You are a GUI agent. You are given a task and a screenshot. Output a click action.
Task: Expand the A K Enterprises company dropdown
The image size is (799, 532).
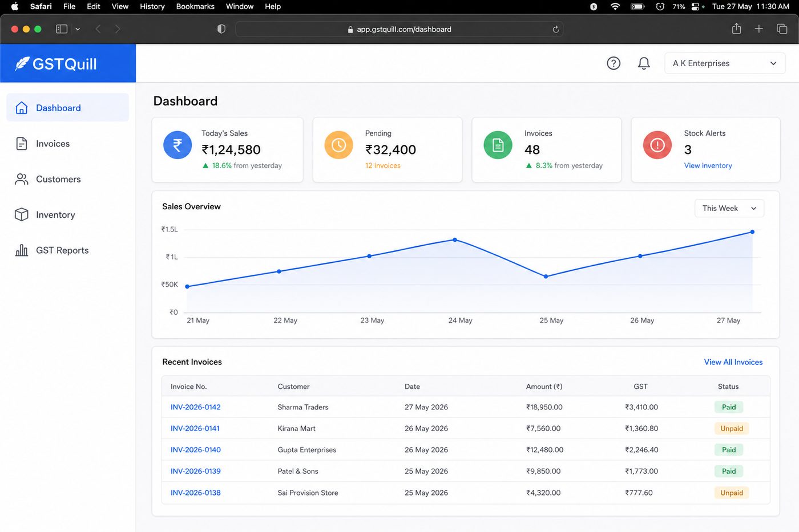[x=725, y=63]
